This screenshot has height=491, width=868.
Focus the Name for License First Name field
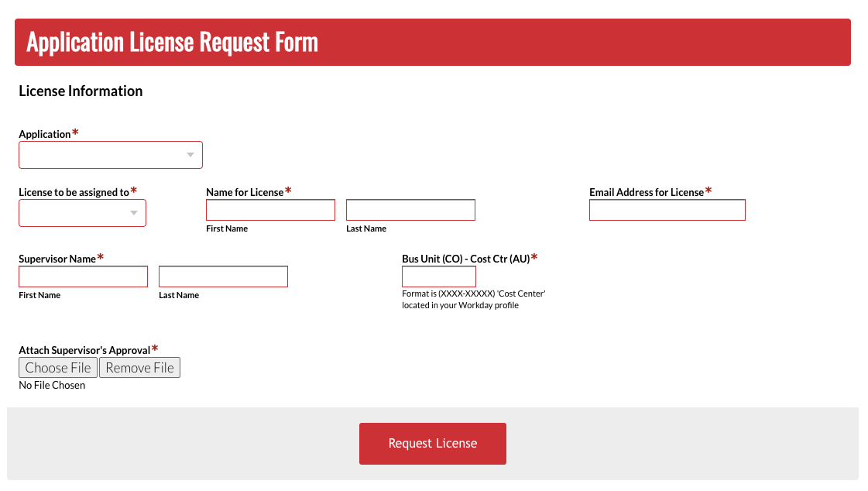pyautogui.click(x=270, y=210)
